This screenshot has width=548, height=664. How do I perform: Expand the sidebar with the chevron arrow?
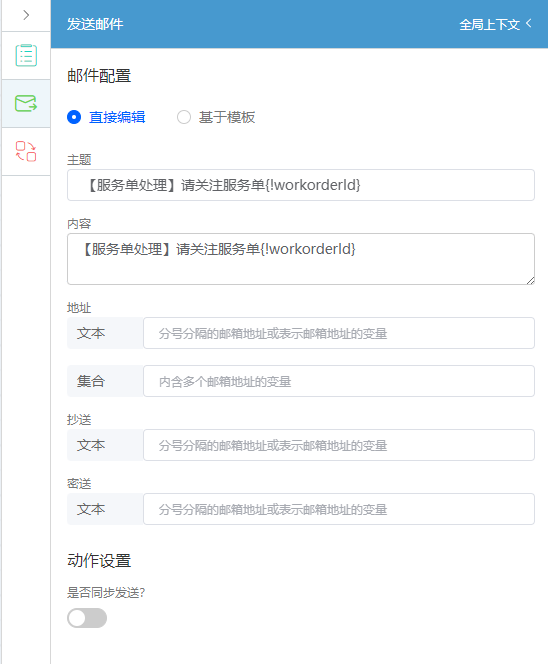pos(26,15)
